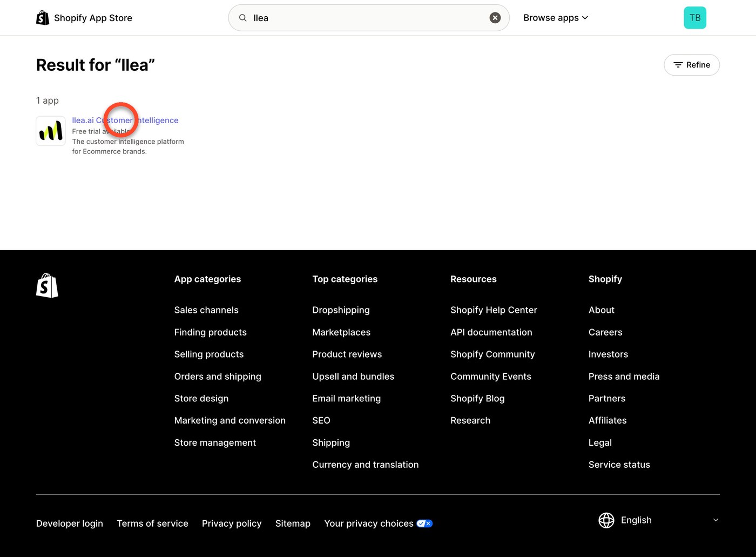Open Developer login link
This screenshot has height=557, width=756.
click(x=70, y=524)
